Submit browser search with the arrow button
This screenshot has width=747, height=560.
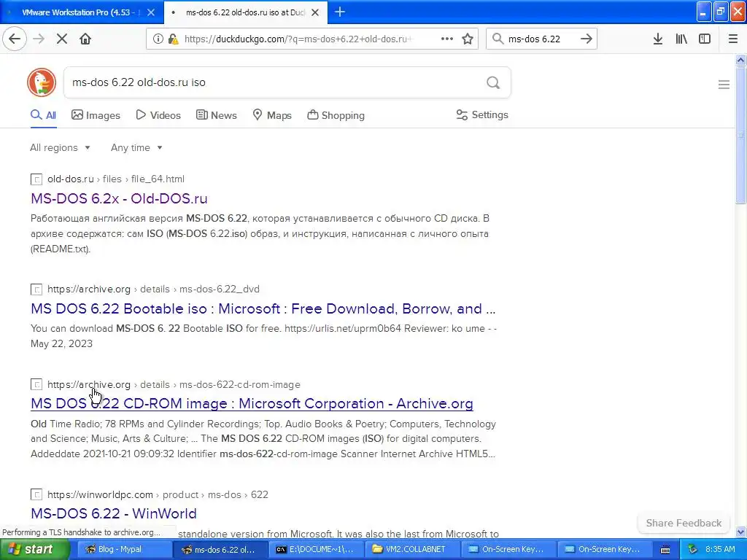pyautogui.click(x=587, y=39)
